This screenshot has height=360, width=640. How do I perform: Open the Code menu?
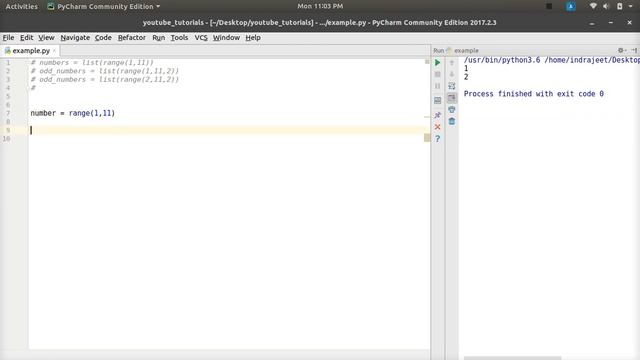[x=103, y=38]
